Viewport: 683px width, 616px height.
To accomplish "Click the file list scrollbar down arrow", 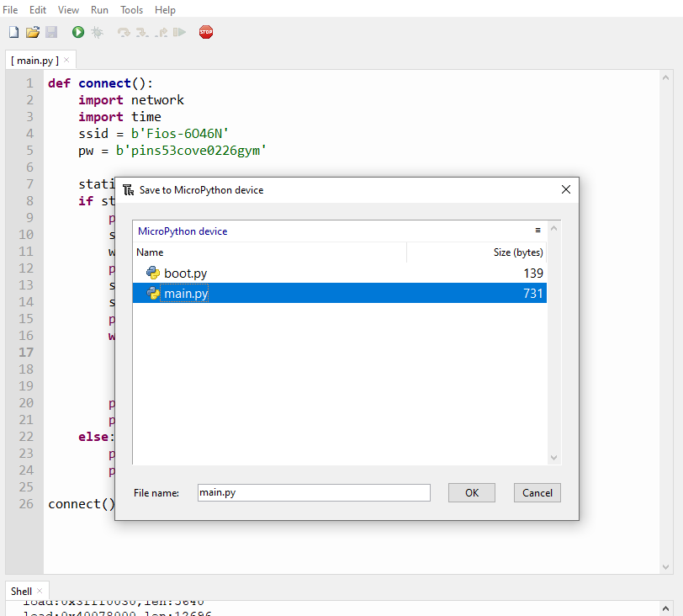I will [553, 457].
